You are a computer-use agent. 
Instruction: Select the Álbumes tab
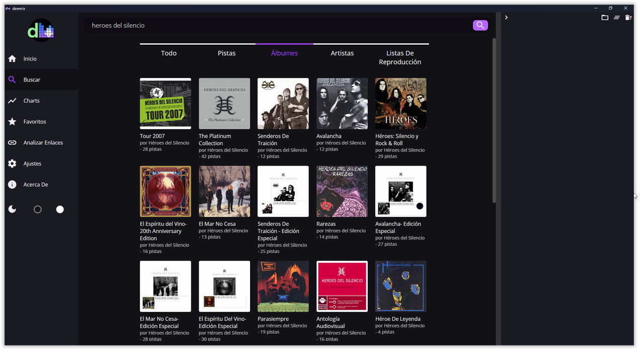click(x=284, y=53)
